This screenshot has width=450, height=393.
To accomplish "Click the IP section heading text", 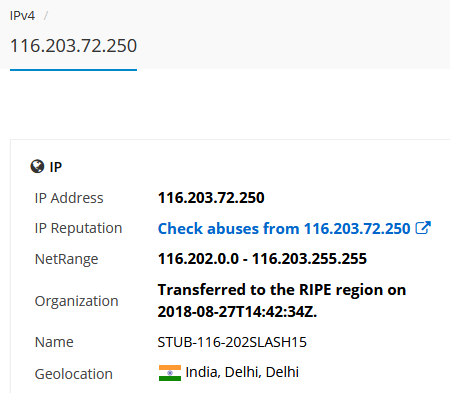I will pyautogui.click(x=56, y=167).
